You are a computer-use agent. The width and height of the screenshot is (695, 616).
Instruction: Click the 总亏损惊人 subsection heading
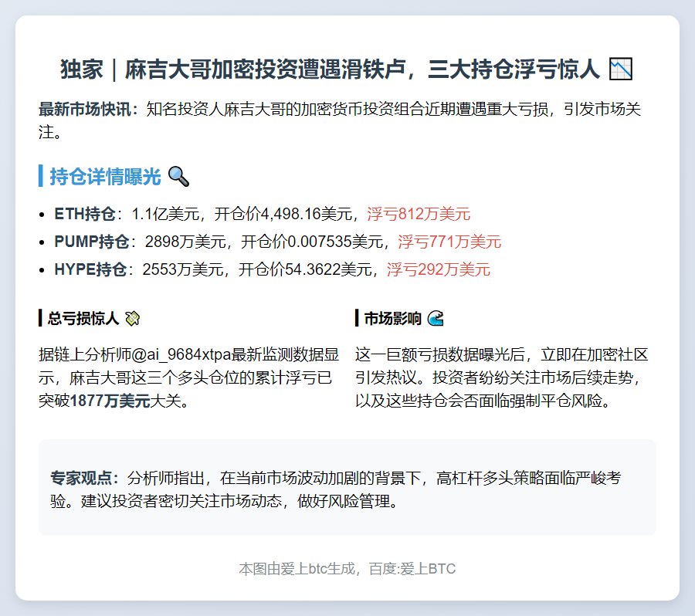click(83, 318)
